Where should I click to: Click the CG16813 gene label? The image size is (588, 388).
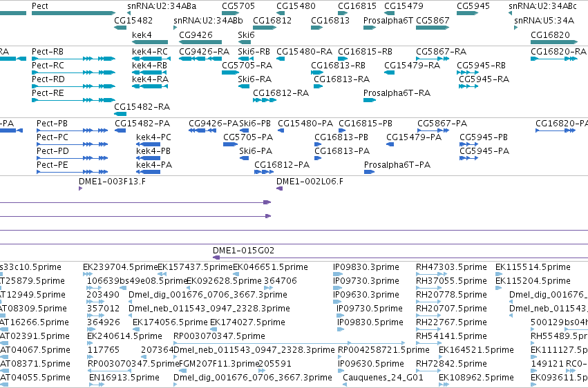pyautogui.click(x=330, y=20)
